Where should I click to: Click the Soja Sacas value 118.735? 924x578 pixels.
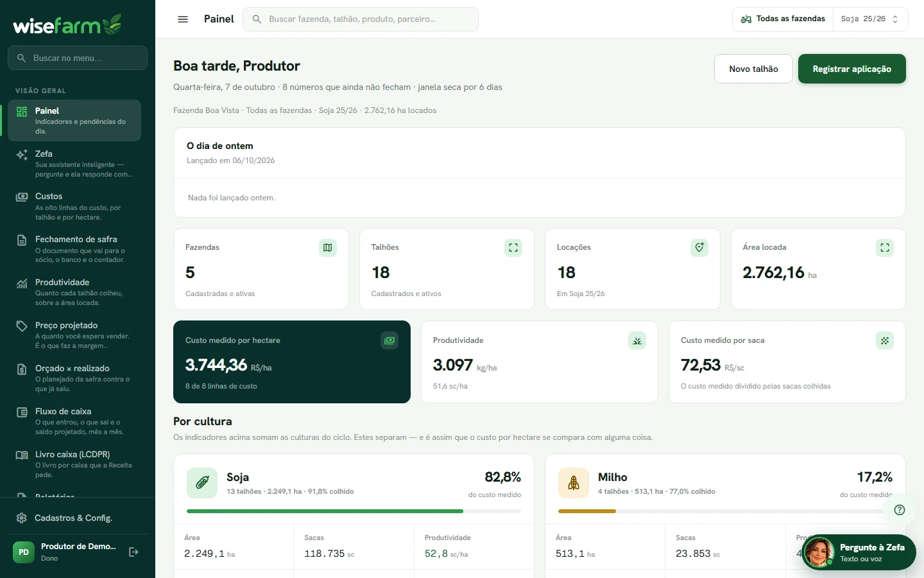click(325, 554)
